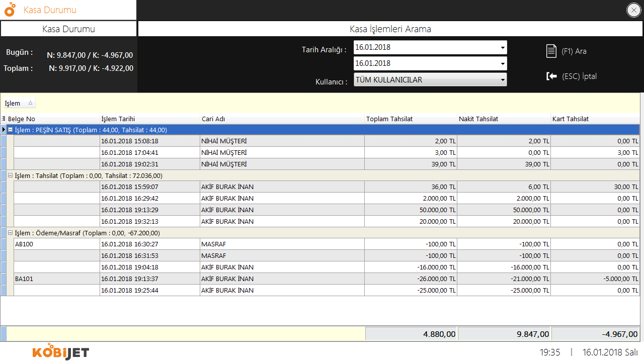Sort by Toplam Tahsilat column header
The image size is (644, 362).
click(411, 119)
